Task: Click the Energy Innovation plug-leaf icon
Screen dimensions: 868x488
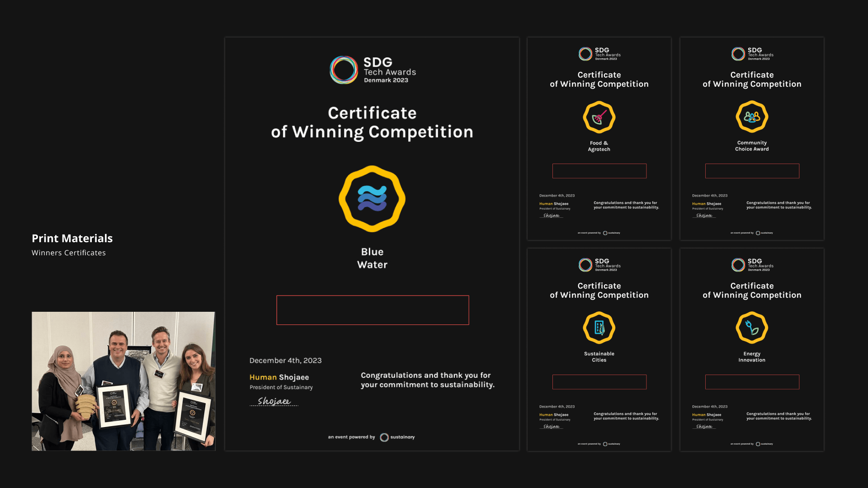Action: point(752,328)
